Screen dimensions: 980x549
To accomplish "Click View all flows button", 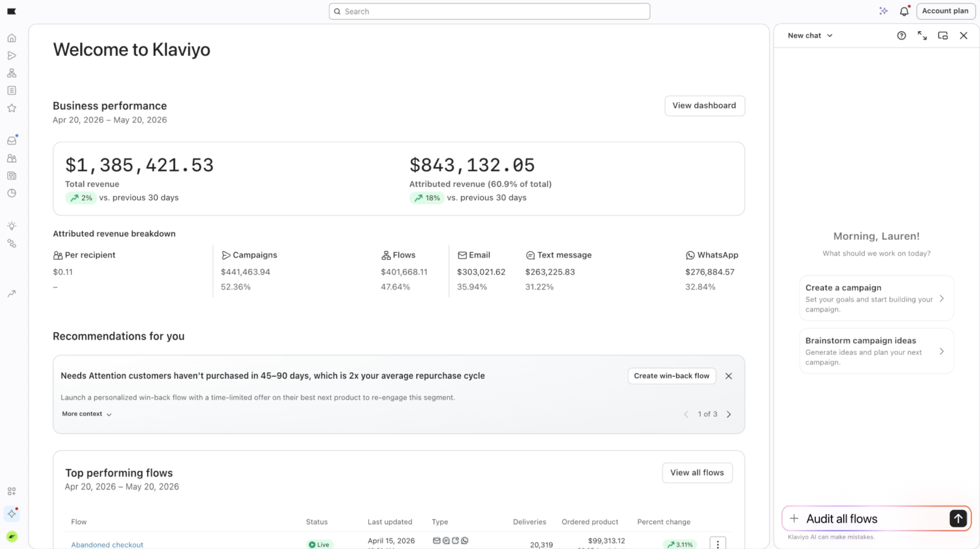I will click(697, 472).
